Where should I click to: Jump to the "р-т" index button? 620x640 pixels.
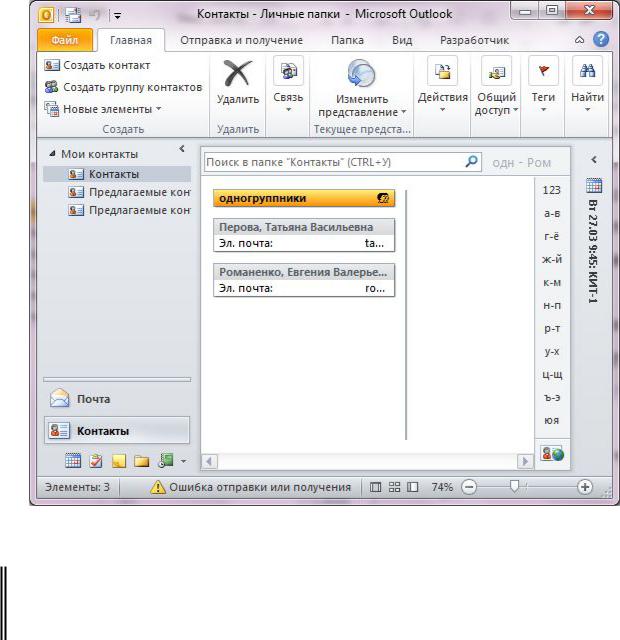552,328
